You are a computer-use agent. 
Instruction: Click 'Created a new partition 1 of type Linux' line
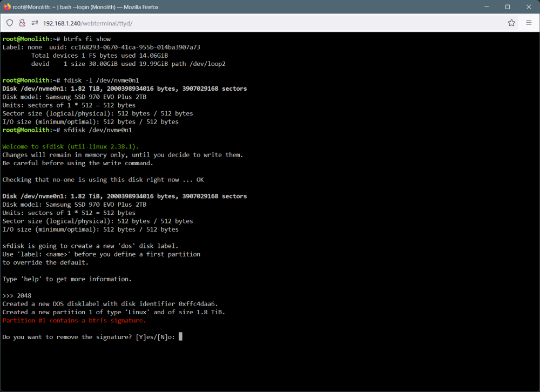(x=113, y=312)
